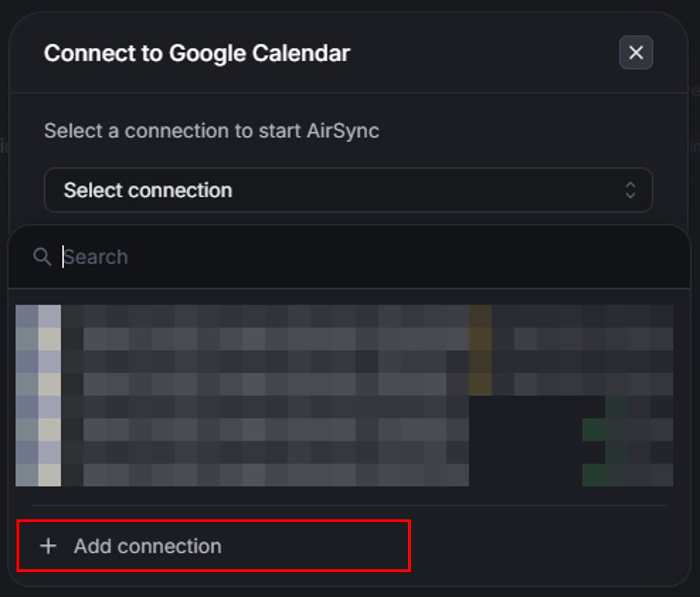Click the up-down chevron on Select connection

coord(630,190)
